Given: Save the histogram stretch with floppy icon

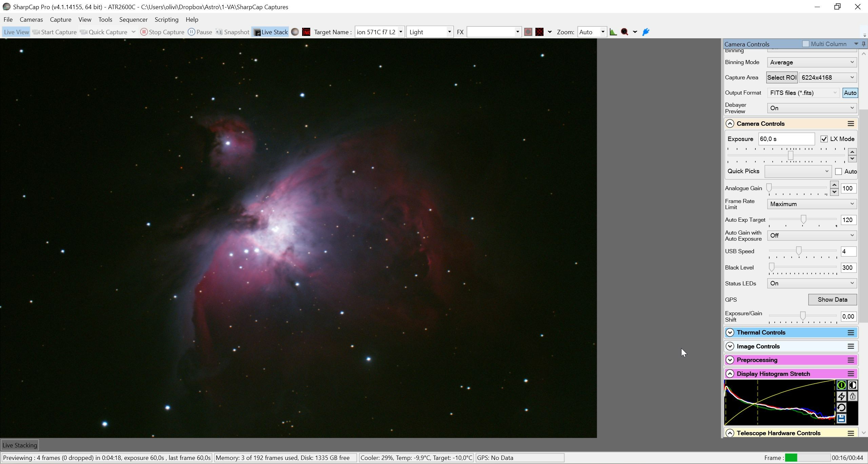Looking at the screenshot, I should pos(841,419).
